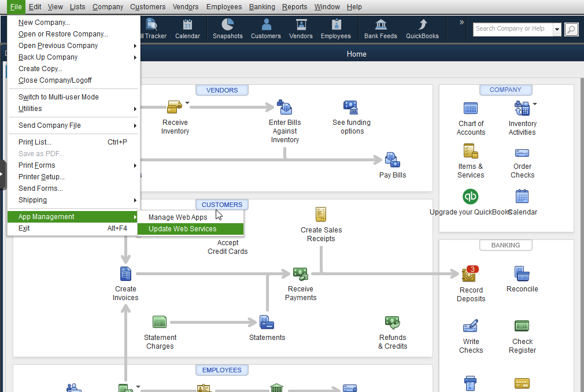This screenshot has height=392, width=584.
Task: Expand the Open Previous Company submenu
Action: click(74, 46)
